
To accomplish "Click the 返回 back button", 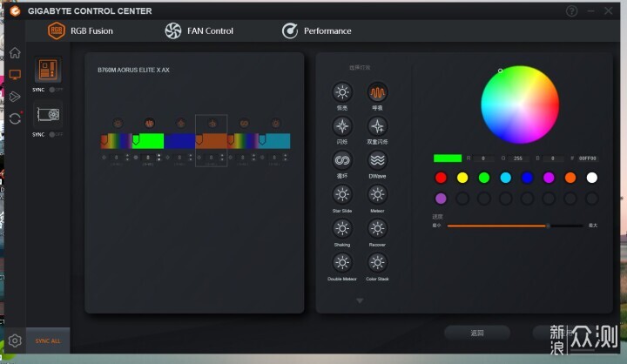I will [x=477, y=333].
